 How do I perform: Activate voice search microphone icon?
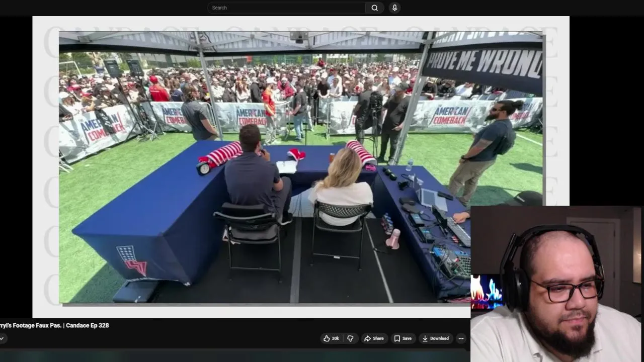[x=394, y=8]
